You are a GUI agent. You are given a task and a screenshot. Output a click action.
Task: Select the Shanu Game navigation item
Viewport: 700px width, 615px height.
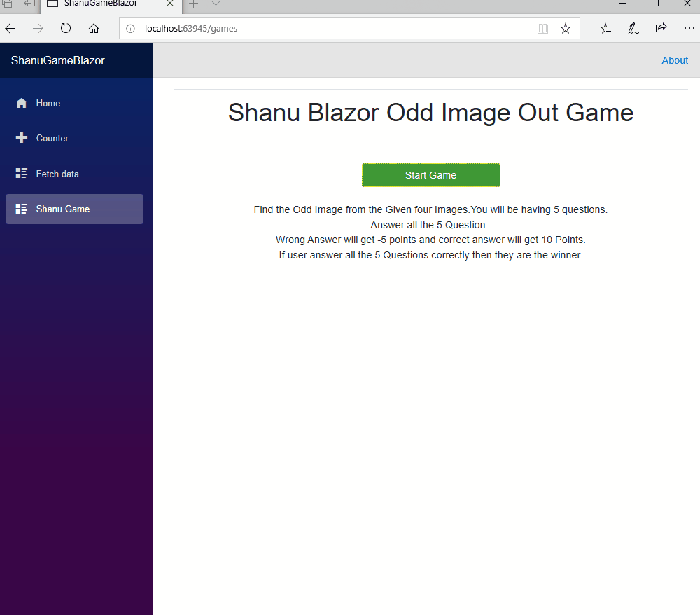point(75,209)
